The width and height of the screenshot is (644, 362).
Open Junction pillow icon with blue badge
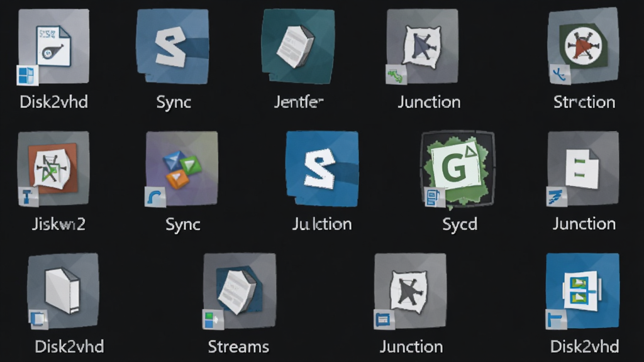click(410, 290)
